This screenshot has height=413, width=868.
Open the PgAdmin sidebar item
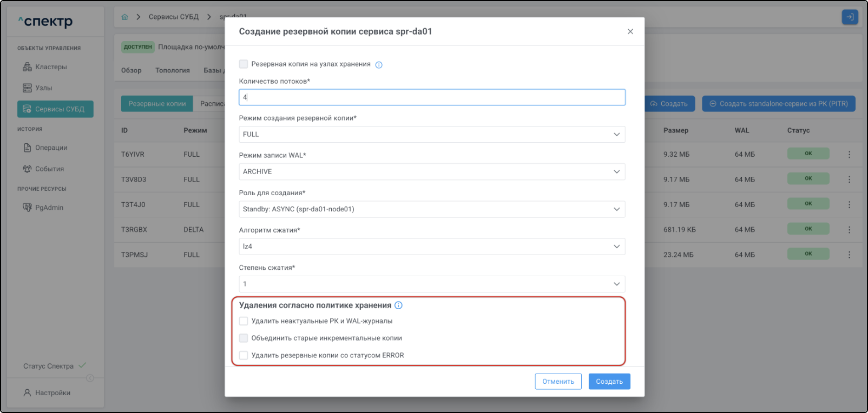pos(49,208)
